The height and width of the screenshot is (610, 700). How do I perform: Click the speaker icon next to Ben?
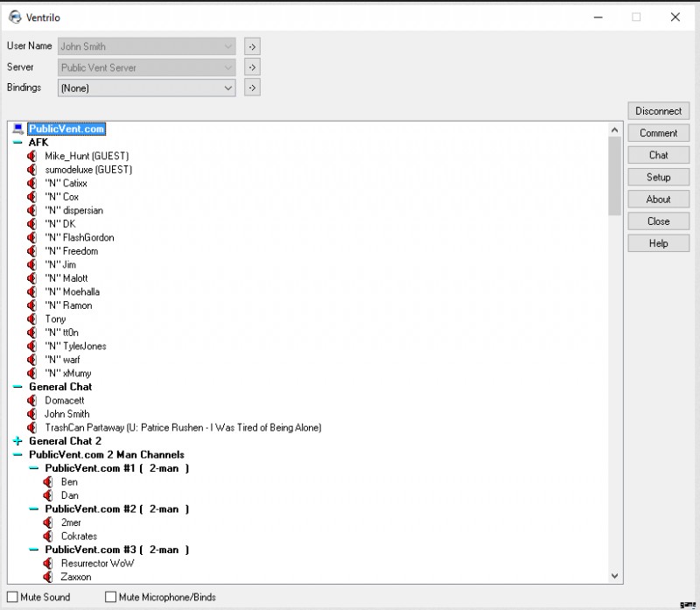tap(48, 482)
